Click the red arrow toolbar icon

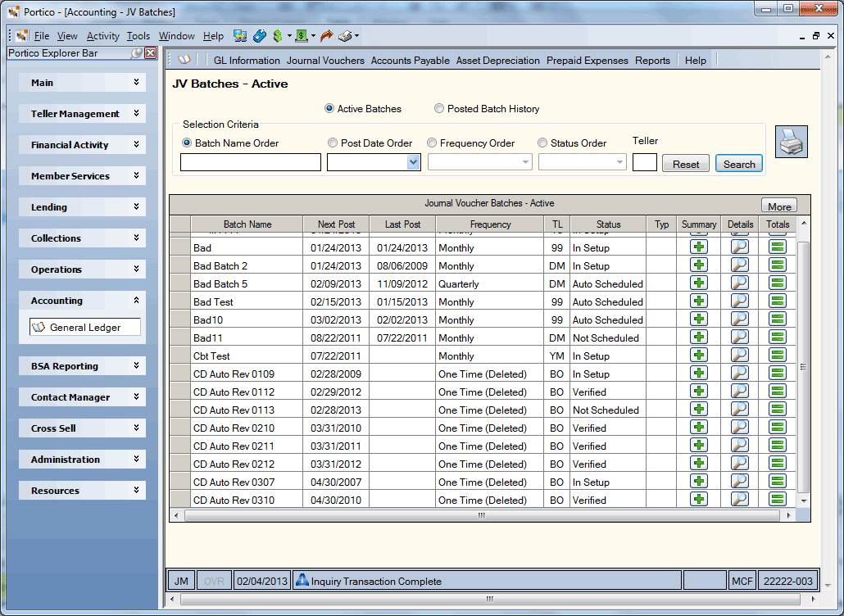(x=326, y=36)
